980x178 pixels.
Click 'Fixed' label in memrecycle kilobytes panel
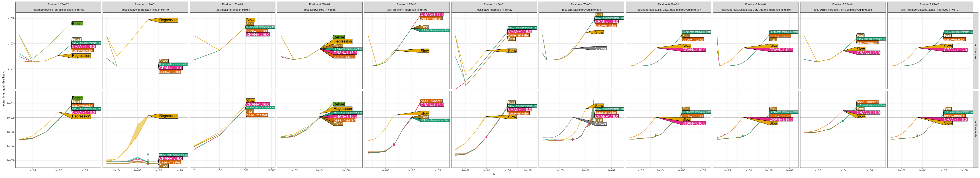(76, 40)
